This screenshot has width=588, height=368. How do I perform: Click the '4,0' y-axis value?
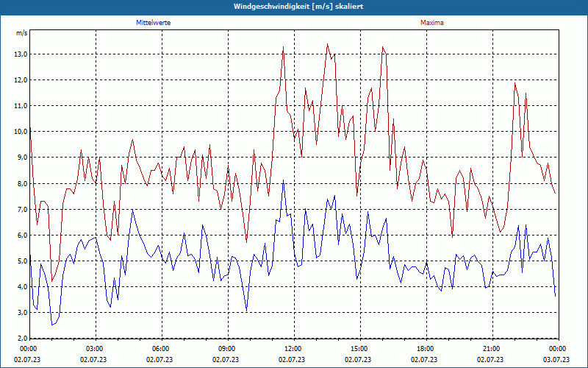[x=22, y=287]
